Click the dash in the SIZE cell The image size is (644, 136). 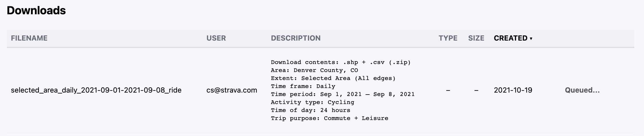coord(476,91)
